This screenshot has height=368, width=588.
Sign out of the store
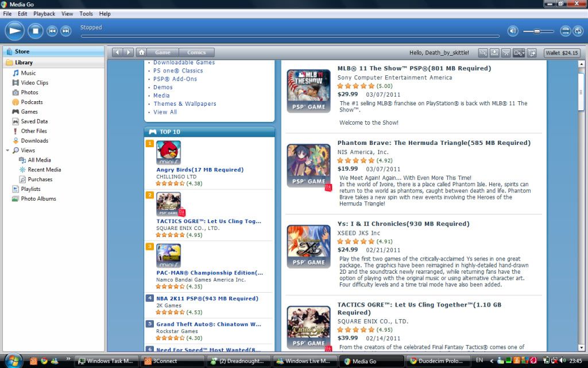tap(532, 53)
